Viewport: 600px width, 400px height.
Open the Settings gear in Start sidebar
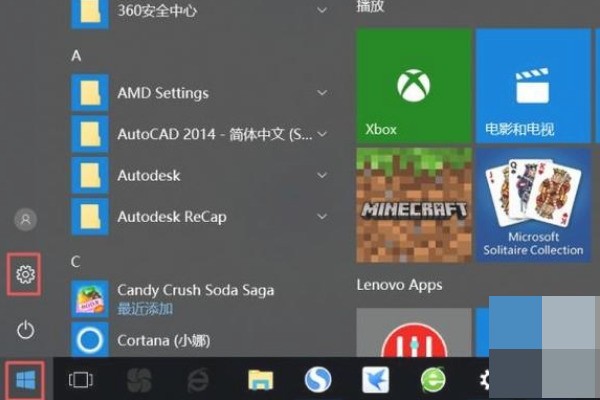click(x=25, y=274)
